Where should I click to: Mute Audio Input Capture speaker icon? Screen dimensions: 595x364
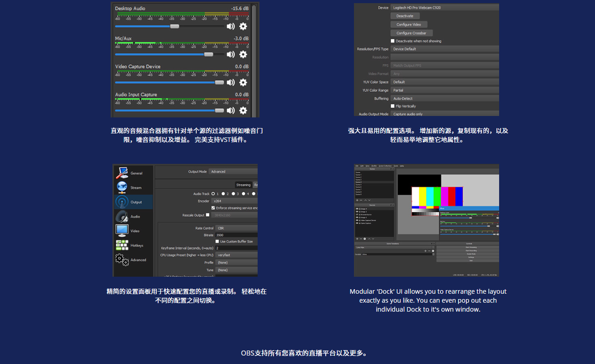click(231, 110)
